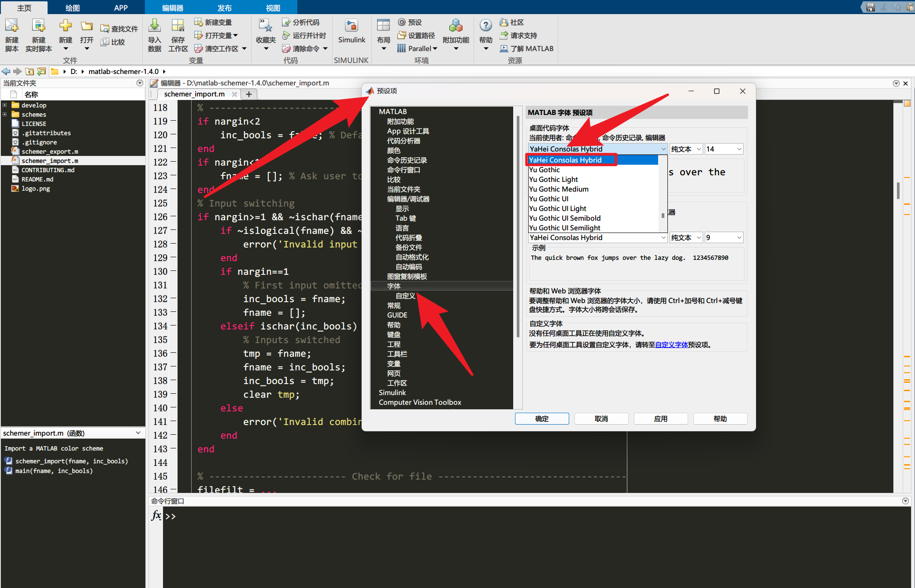Click the Compare (比较) icon
The image size is (915, 588).
(x=105, y=42)
